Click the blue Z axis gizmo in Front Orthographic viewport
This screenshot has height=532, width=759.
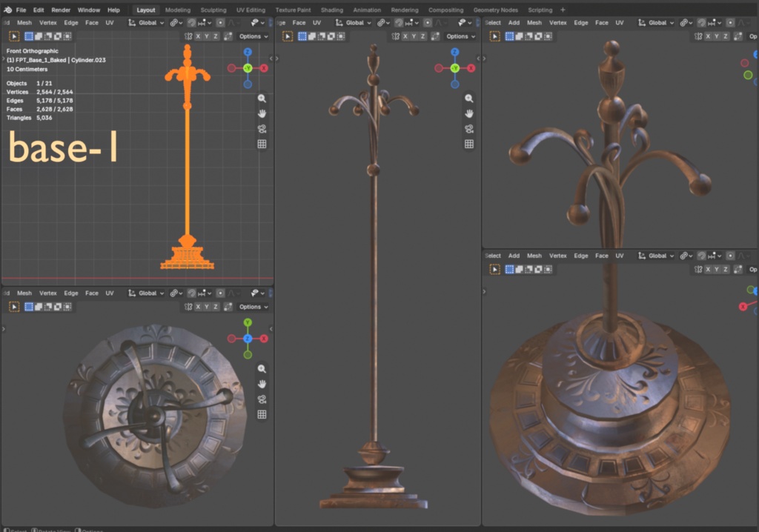[248, 53]
